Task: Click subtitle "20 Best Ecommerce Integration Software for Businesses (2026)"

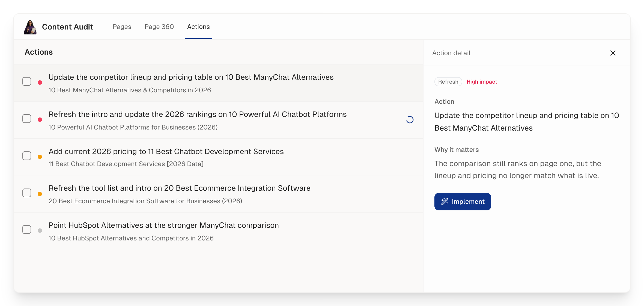Action: (x=145, y=201)
